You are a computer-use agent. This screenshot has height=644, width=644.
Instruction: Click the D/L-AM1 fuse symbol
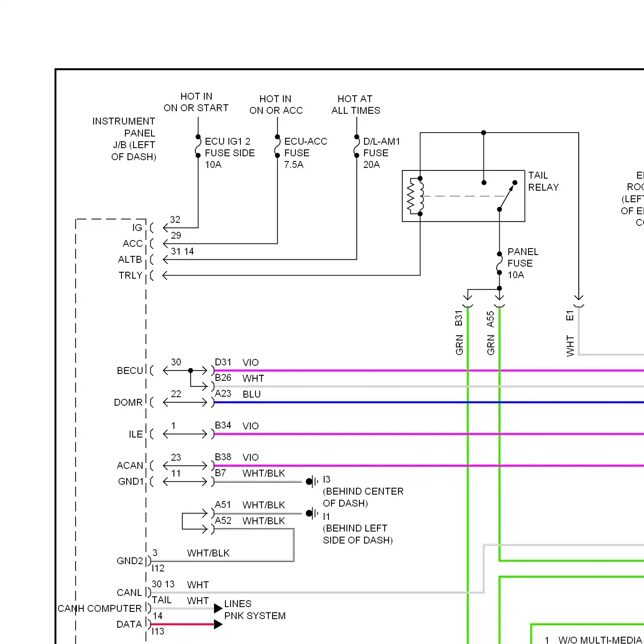pos(356,146)
